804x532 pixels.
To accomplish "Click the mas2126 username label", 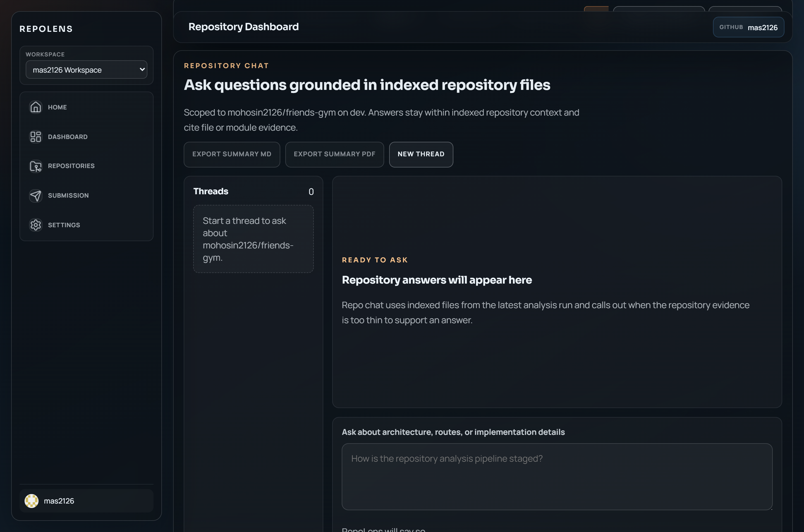I will tap(59, 500).
